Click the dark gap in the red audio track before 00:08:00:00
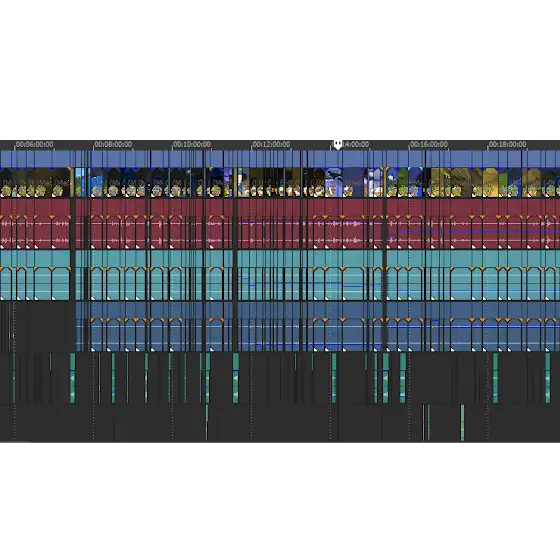The image size is (560, 560). [73, 224]
